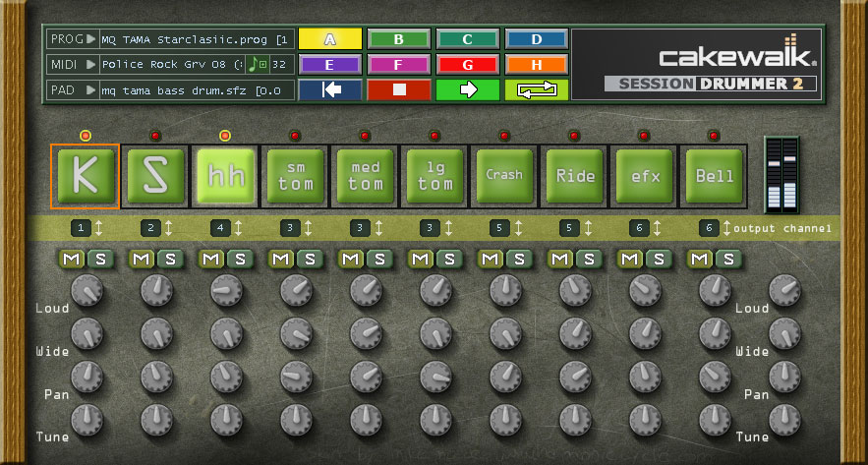Solo the Ride channel
The image size is (868, 465).
589,259
